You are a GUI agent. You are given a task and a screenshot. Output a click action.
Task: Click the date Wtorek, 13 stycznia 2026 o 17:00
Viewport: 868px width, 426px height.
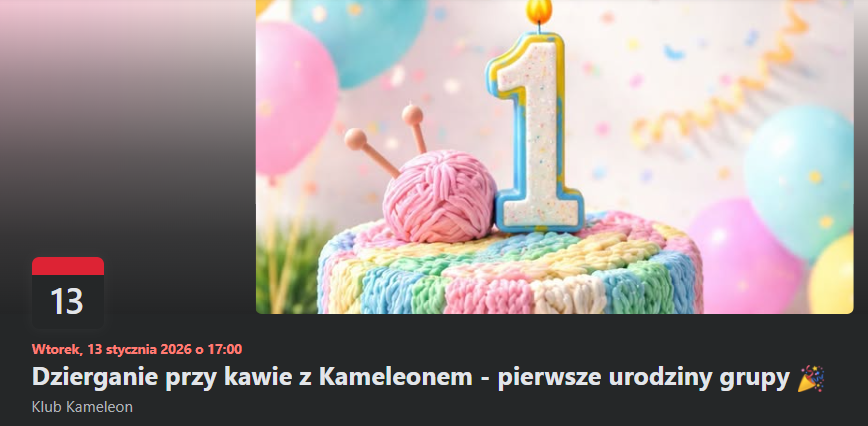(137, 349)
